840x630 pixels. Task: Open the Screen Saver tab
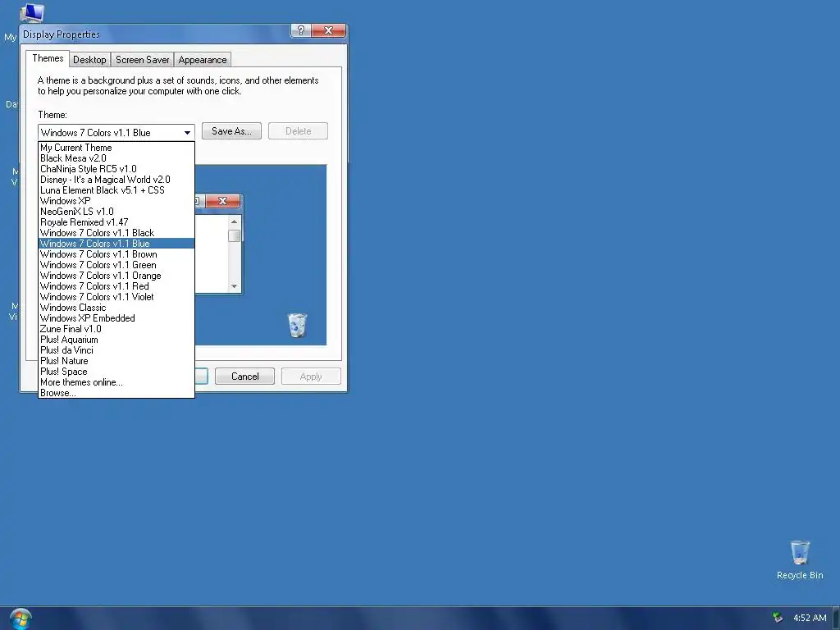(143, 60)
